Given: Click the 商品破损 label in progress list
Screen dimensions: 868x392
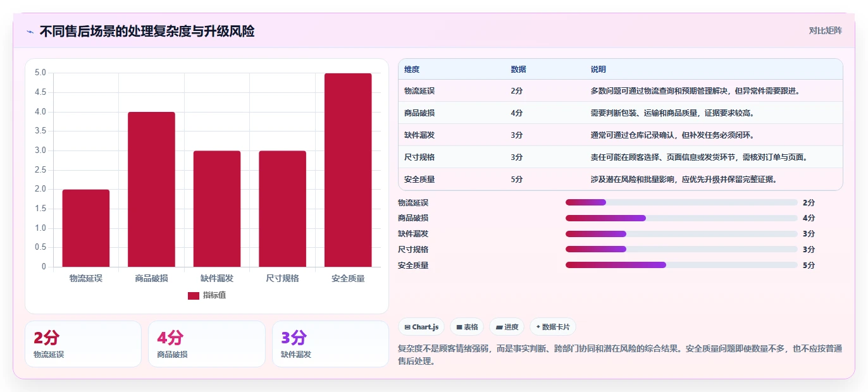Looking at the screenshot, I should (x=413, y=218).
